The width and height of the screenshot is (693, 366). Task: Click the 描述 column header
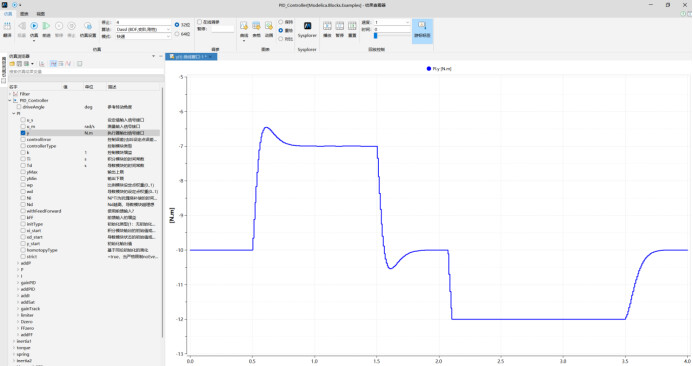coord(112,87)
